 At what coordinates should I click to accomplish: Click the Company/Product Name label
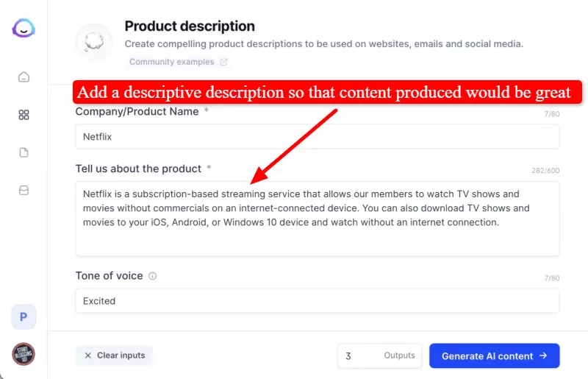(137, 112)
